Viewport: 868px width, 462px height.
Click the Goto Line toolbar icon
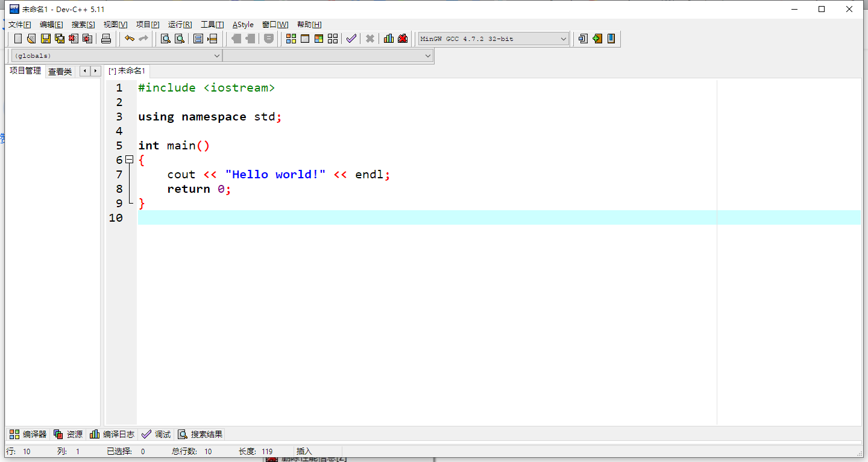pyautogui.click(x=212, y=39)
